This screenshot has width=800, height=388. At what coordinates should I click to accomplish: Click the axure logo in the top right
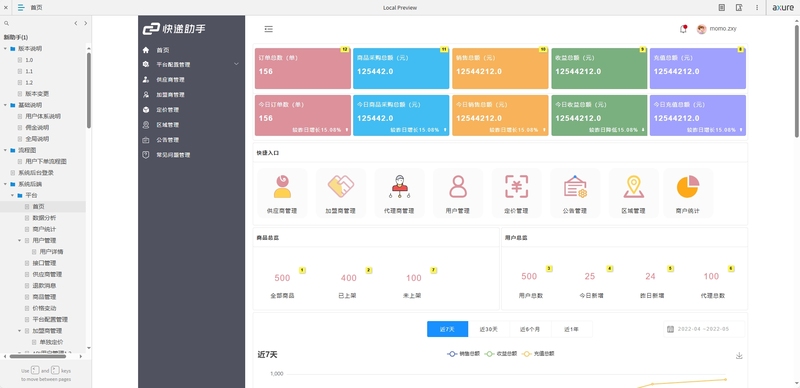point(783,8)
